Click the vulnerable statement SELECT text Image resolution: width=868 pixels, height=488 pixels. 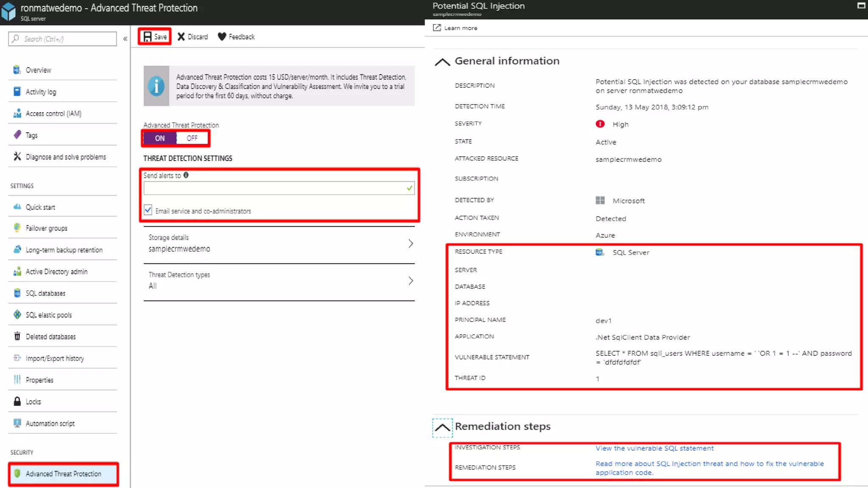click(x=723, y=358)
